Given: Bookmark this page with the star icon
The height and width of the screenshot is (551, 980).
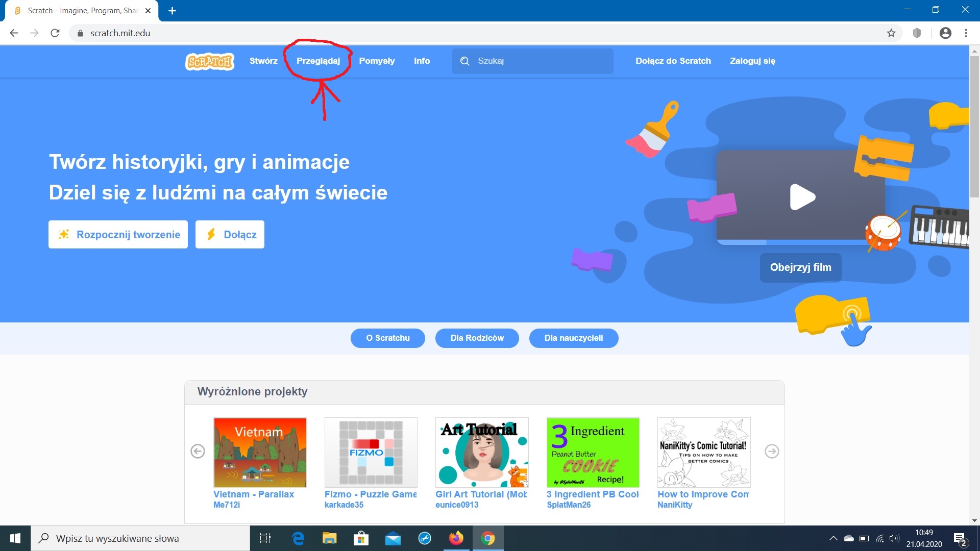Looking at the screenshot, I should (x=891, y=33).
